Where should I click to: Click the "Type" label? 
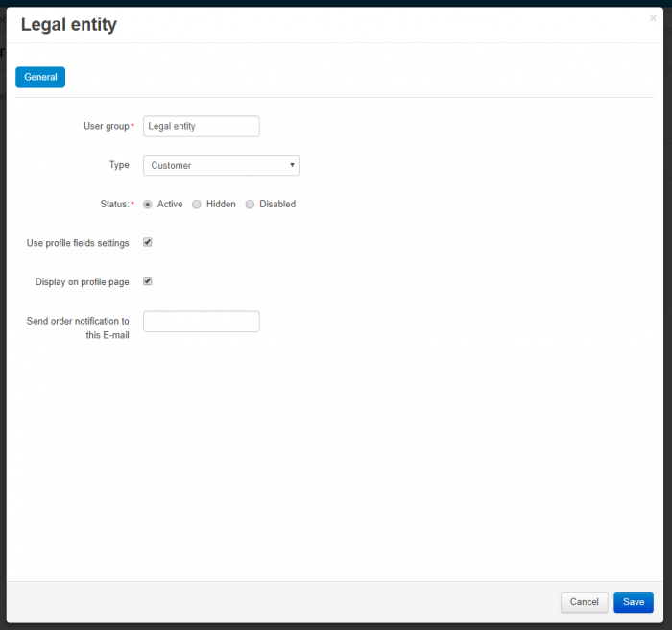pyautogui.click(x=119, y=165)
